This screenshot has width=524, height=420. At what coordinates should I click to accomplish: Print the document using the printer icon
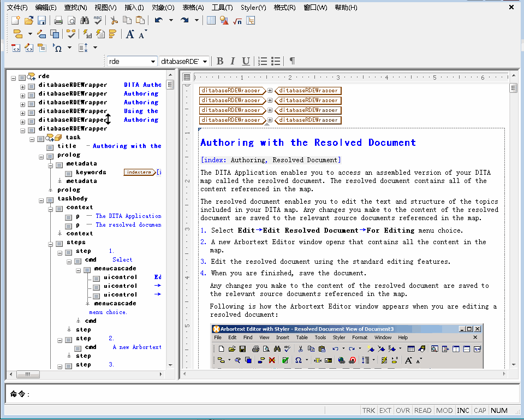click(x=58, y=20)
